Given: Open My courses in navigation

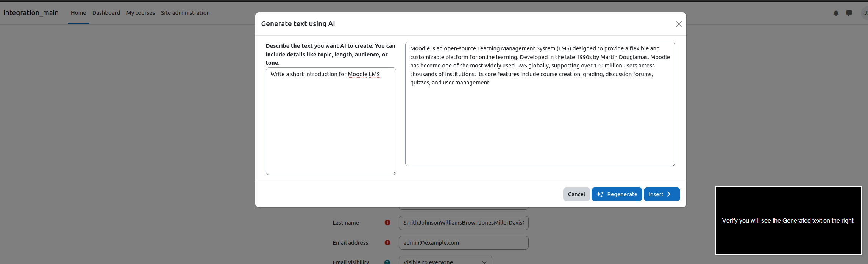Looking at the screenshot, I should 141,13.
